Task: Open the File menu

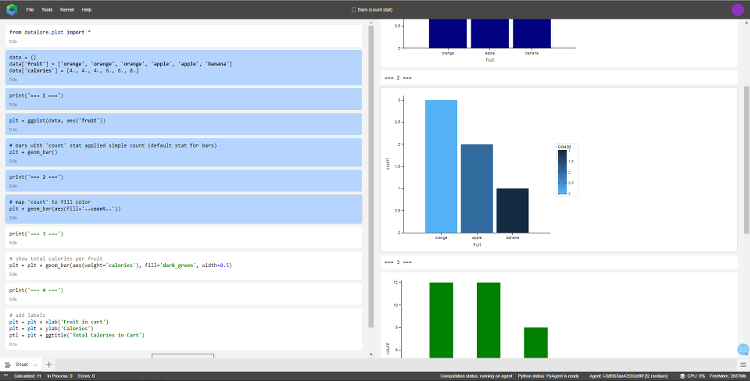Action: pos(30,10)
